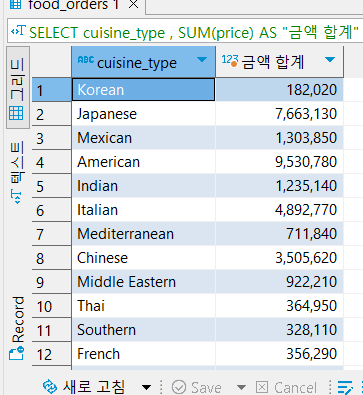Select the American cell
The image size is (363, 395).
(143, 162)
